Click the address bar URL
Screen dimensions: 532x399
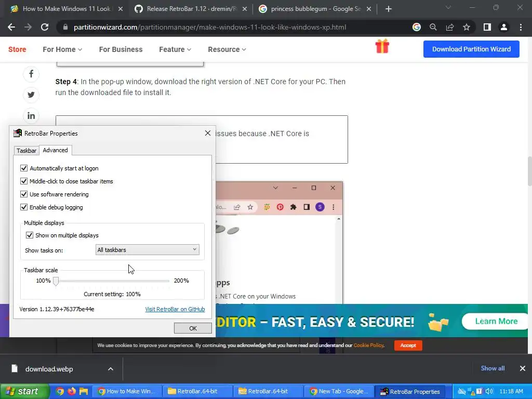pyautogui.click(x=210, y=27)
